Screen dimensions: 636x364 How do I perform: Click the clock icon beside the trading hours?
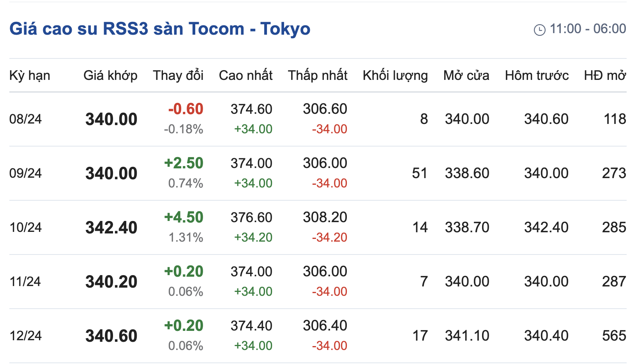click(540, 30)
